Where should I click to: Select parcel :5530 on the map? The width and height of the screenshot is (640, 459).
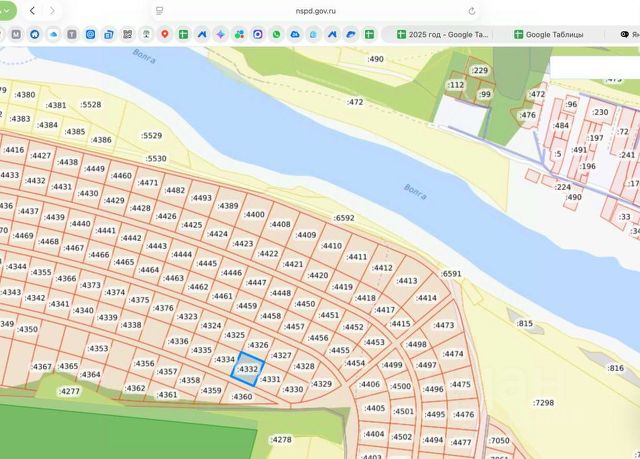(x=156, y=158)
